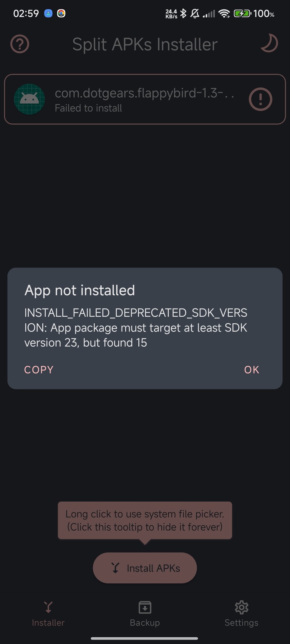The width and height of the screenshot is (290, 644).
Task: Open the help question mark icon
Action: coord(20,44)
